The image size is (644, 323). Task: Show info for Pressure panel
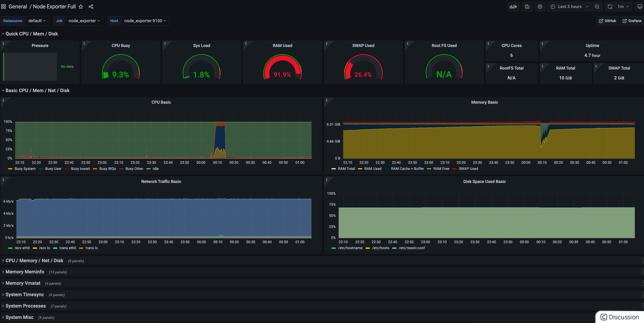click(3, 43)
